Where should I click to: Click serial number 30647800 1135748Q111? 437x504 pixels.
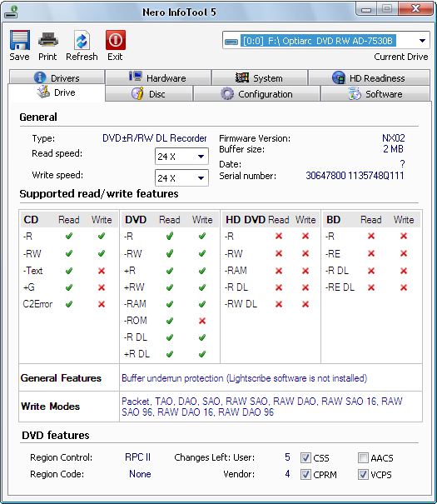(x=355, y=176)
